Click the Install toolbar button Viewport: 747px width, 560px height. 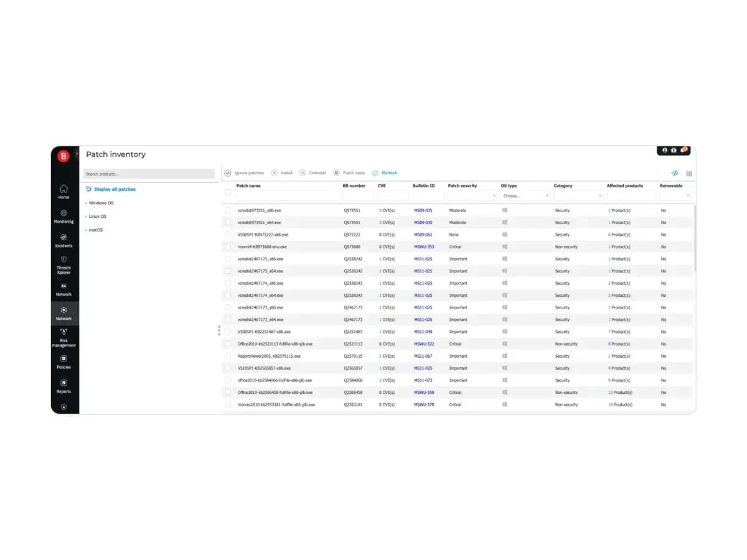(x=282, y=173)
